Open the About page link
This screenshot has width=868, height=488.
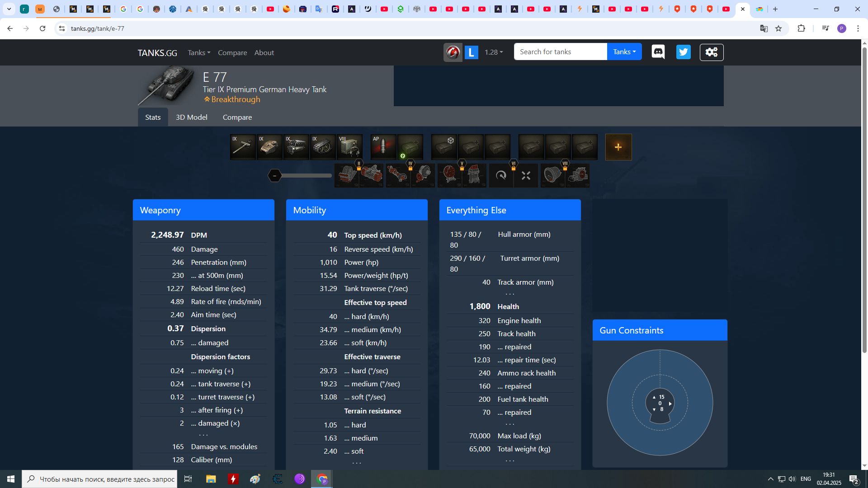(264, 53)
